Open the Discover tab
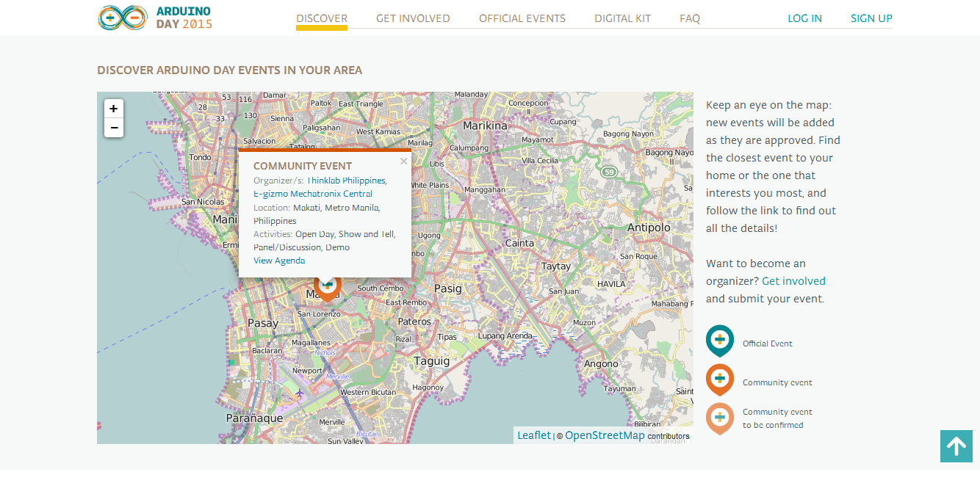 (x=322, y=18)
